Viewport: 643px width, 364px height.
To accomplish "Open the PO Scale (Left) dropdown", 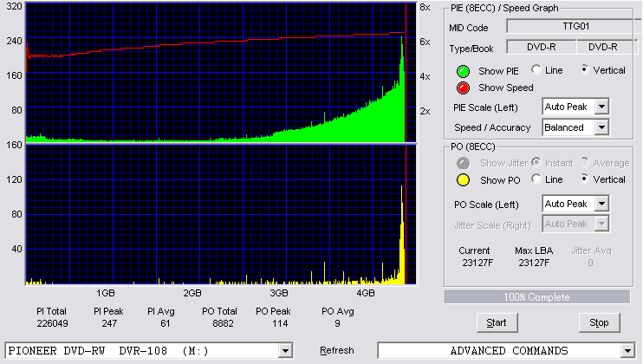I will [601, 204].
